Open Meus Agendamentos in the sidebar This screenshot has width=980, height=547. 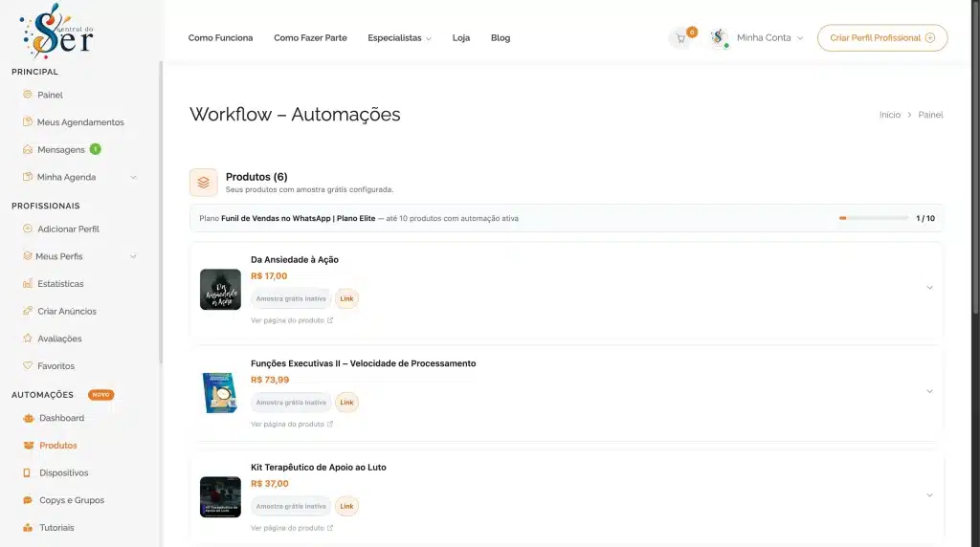tap(80, 122)
